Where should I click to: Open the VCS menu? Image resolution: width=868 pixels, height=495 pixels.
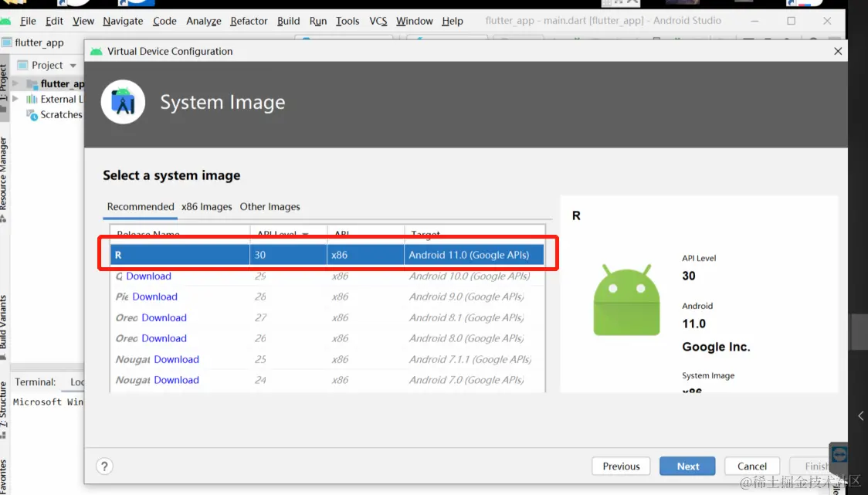(378, 21)
